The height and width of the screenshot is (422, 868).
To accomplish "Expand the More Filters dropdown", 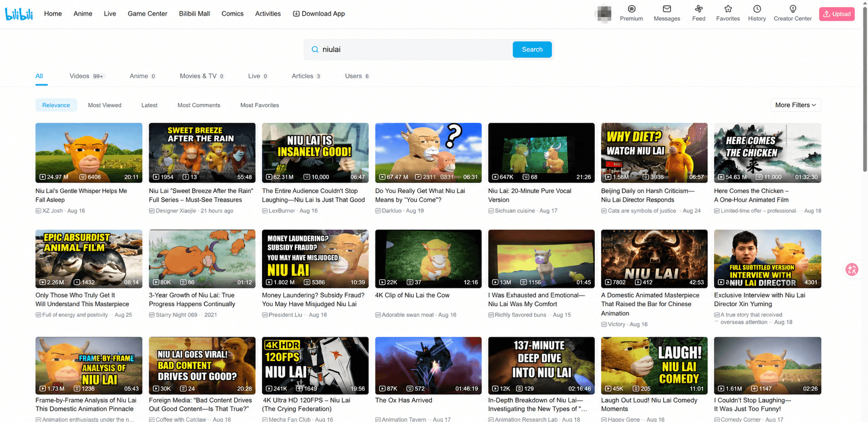I will [x=796, y=105].
